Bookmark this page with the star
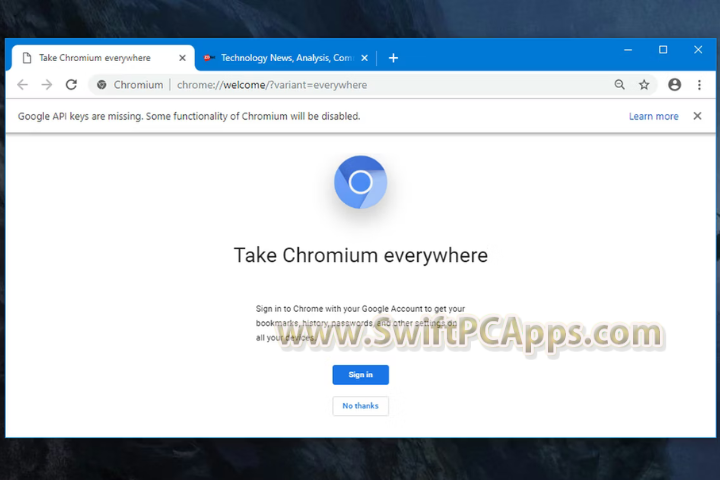The width and height of the screenshot is (720, 480). coord(644,85)
